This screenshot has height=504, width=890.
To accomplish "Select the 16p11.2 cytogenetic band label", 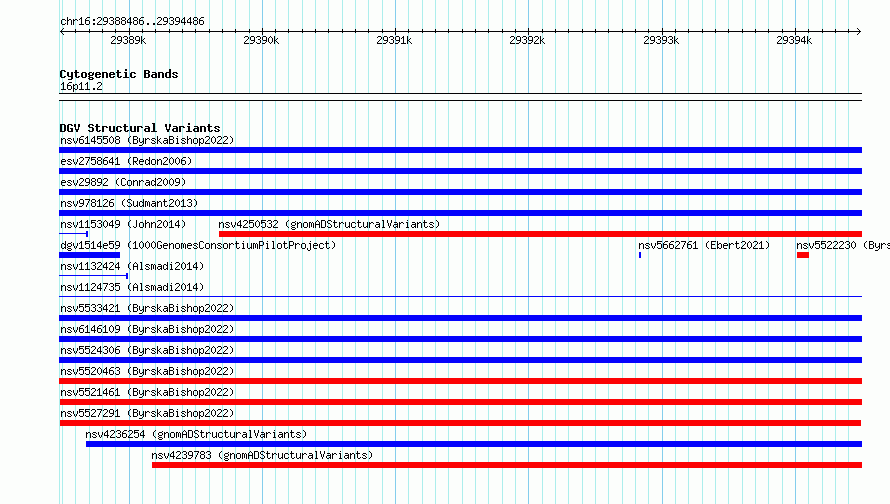I will (81, 86).
